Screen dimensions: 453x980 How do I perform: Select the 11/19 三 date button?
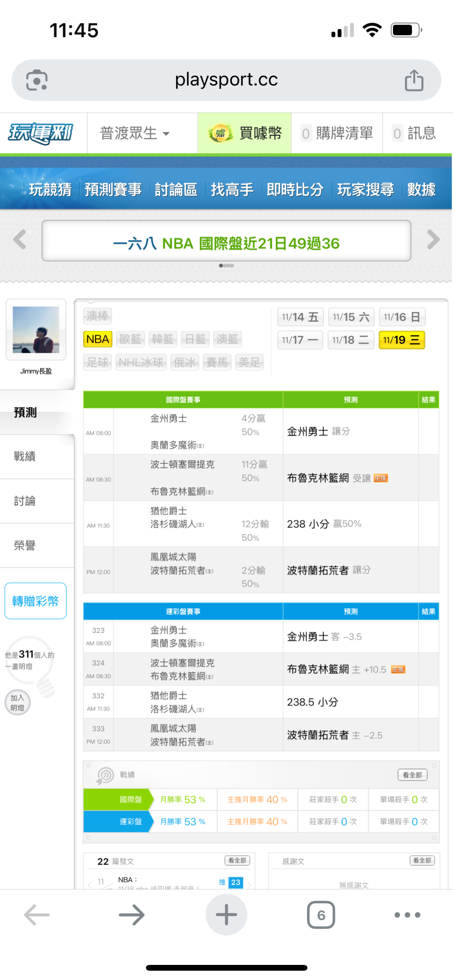[401, 340]
